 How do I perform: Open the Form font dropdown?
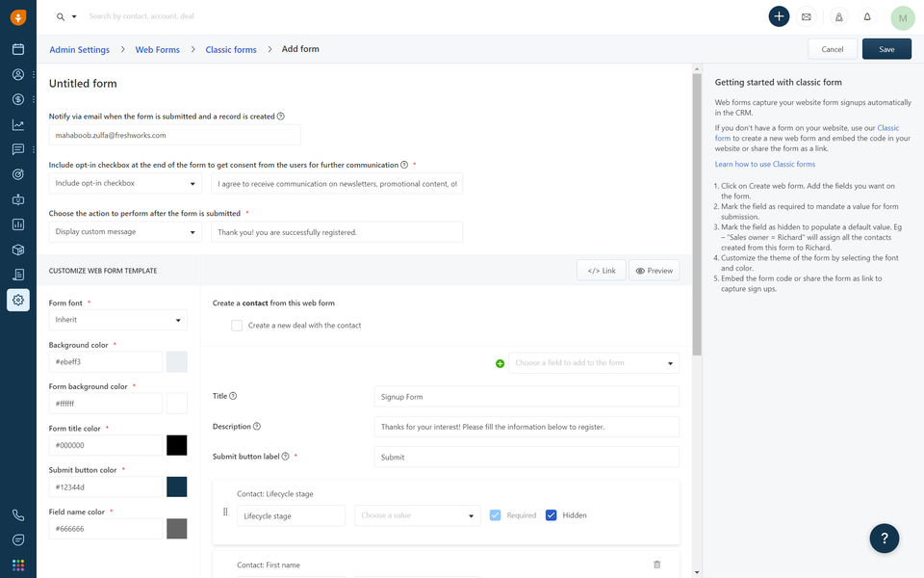pos(117,320)
